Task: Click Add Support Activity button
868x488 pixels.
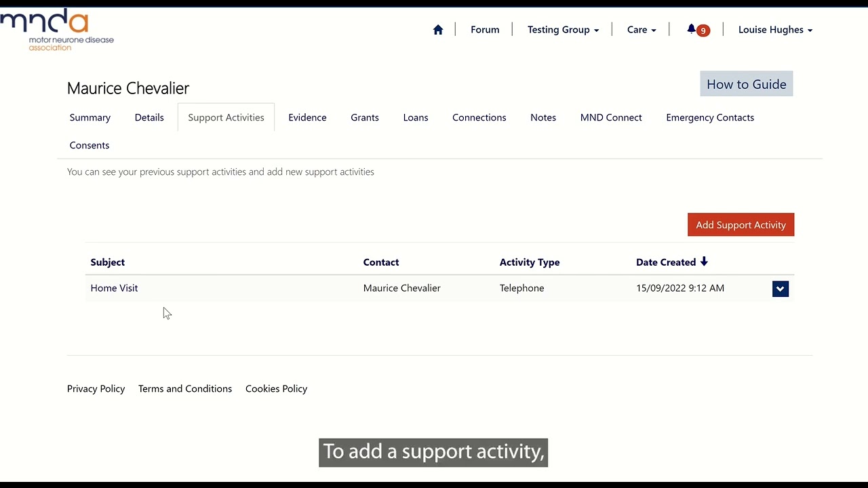Action: 741,225
